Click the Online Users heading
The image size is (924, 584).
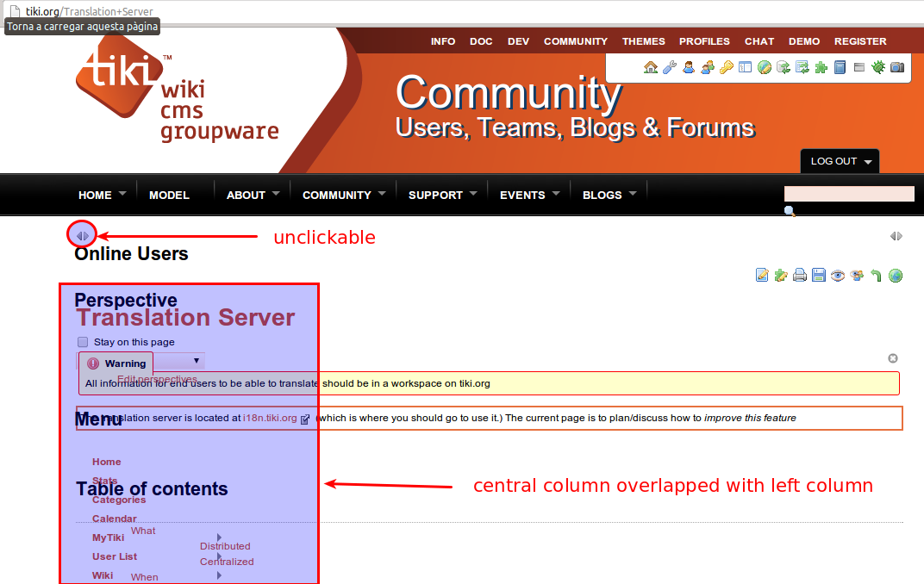(131, 254)
